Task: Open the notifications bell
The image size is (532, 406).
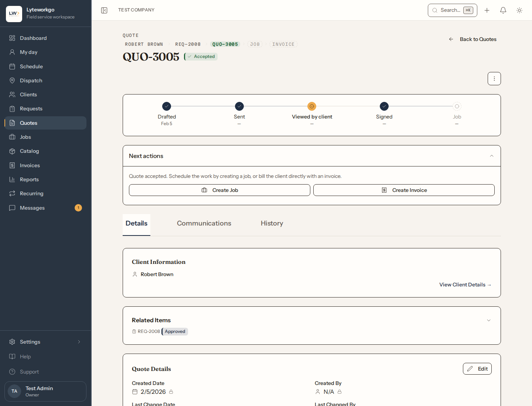Action: 503,10
